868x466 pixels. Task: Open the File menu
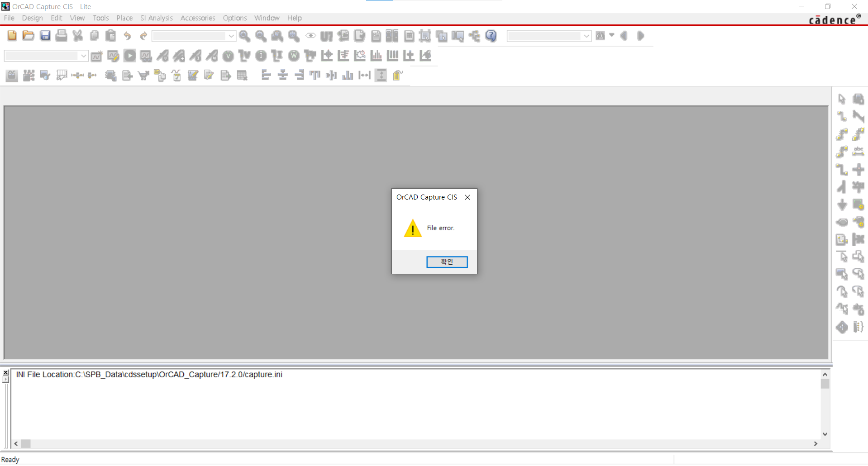9,18
